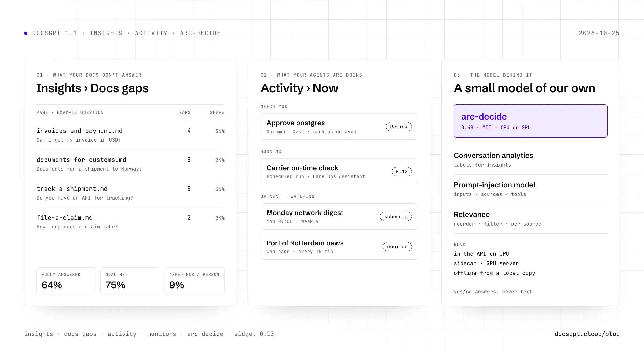The width and height of the screenshot is (644, 362).
Task: Select the documents-for-customs.md row title
Action: (81, 160)
